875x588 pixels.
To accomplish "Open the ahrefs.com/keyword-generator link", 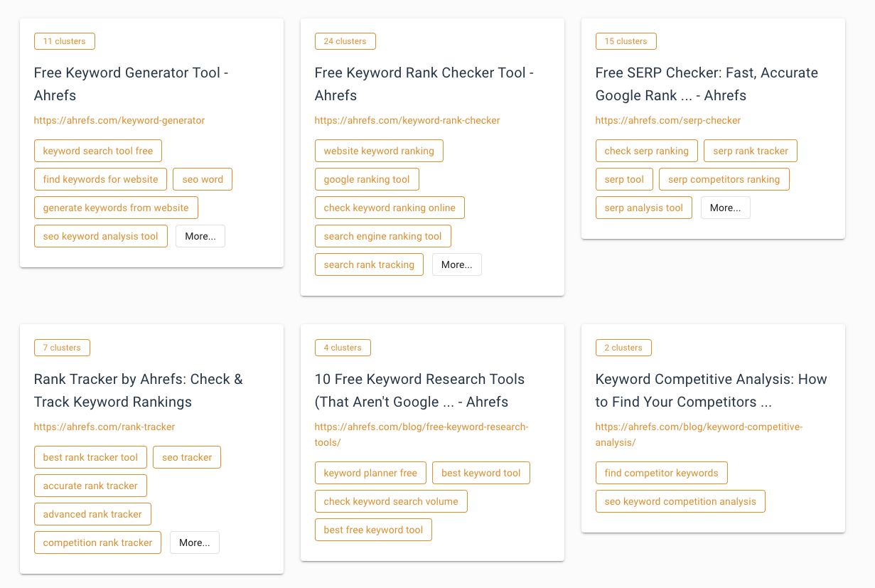I will point(119,120).
